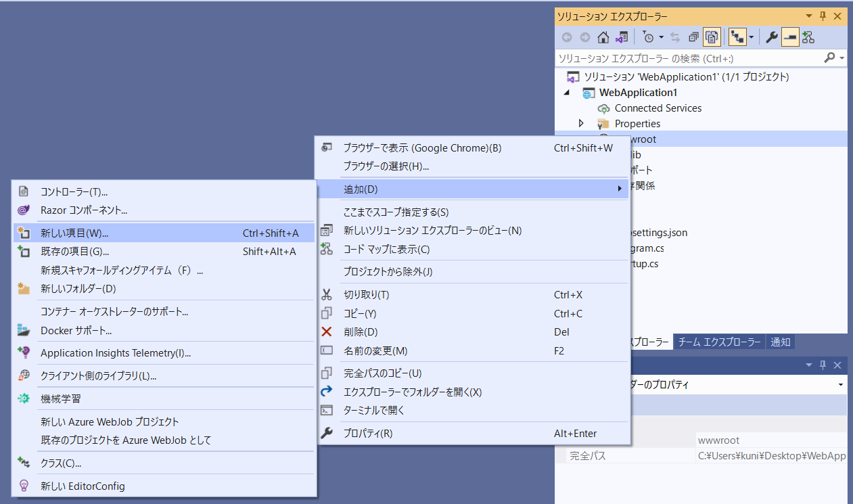Open Properties panel window position dropdown
Screen dimensions: 853x504
tap(809, 365)
